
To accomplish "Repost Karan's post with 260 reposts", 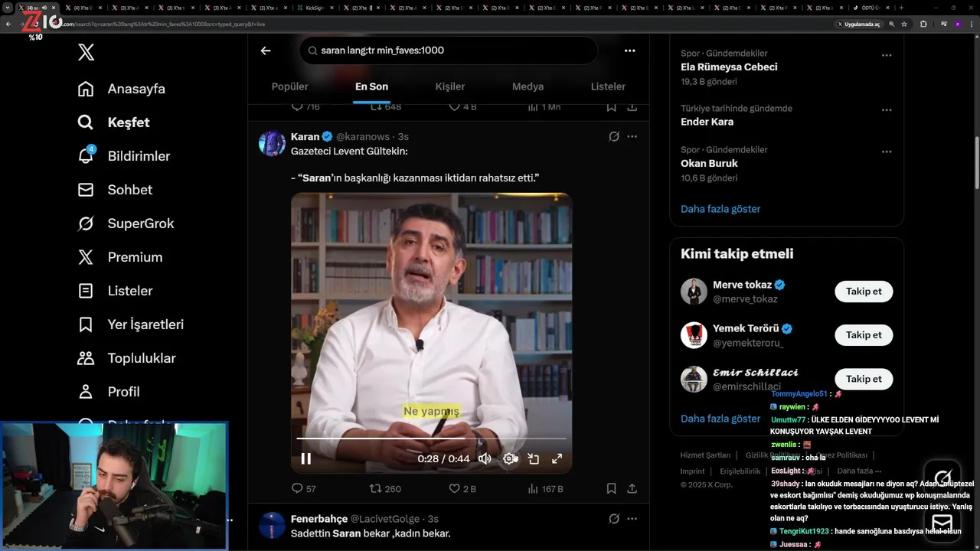I will tap(385, 488).
